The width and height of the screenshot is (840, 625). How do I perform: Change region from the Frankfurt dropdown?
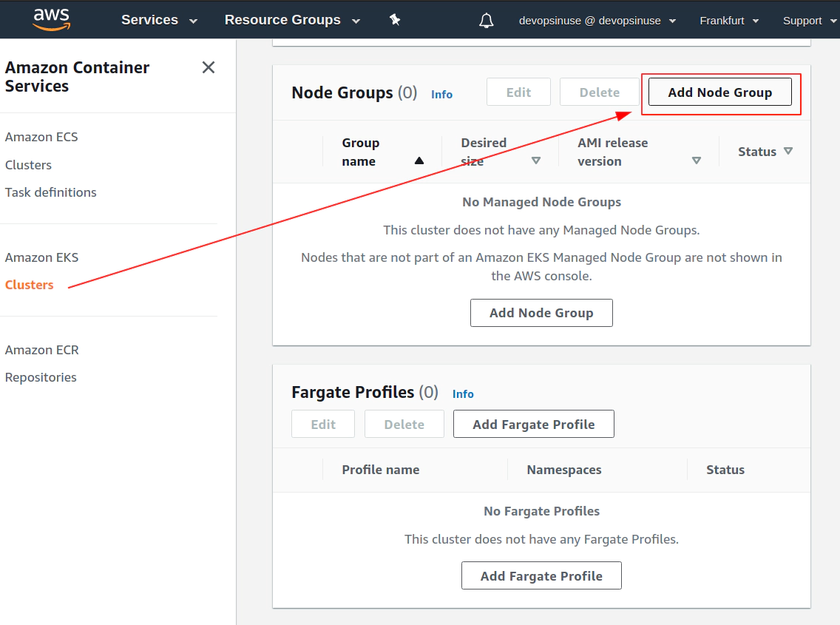click(x=729, y=21)
